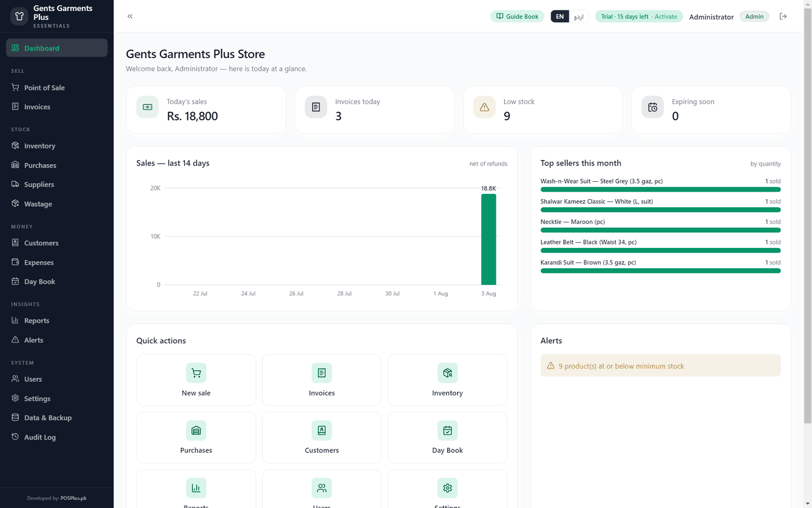Click the Settings quick action gear icon
The width and height of the screenshot is (812, 508).
click(x=447, y=488)
